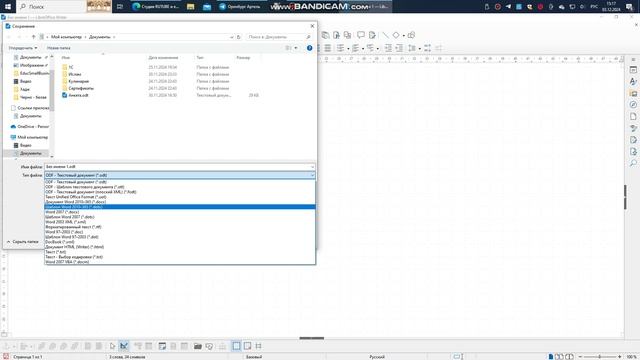Refresh the folder listing in address bar
This screenshot has width=640, height=360.
[239, 37]
